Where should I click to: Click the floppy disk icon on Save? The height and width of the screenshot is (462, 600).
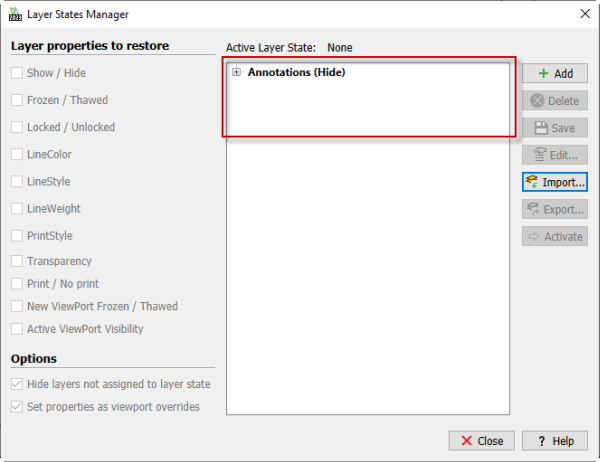click(541, 128)
